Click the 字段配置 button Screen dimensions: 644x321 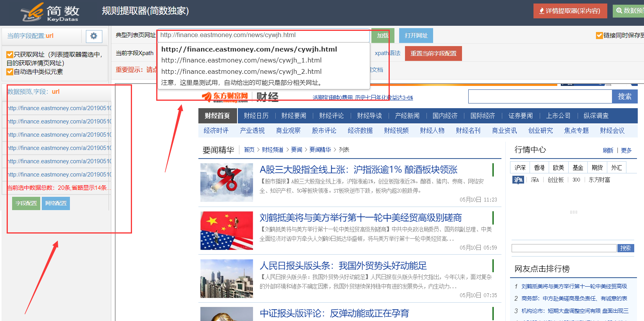[x=26, y=203]
